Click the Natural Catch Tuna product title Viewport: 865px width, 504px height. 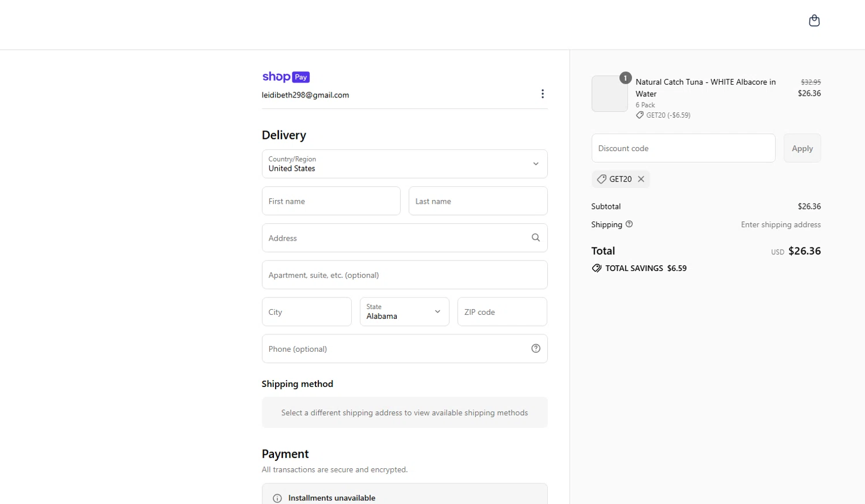(x=706, y=88)
